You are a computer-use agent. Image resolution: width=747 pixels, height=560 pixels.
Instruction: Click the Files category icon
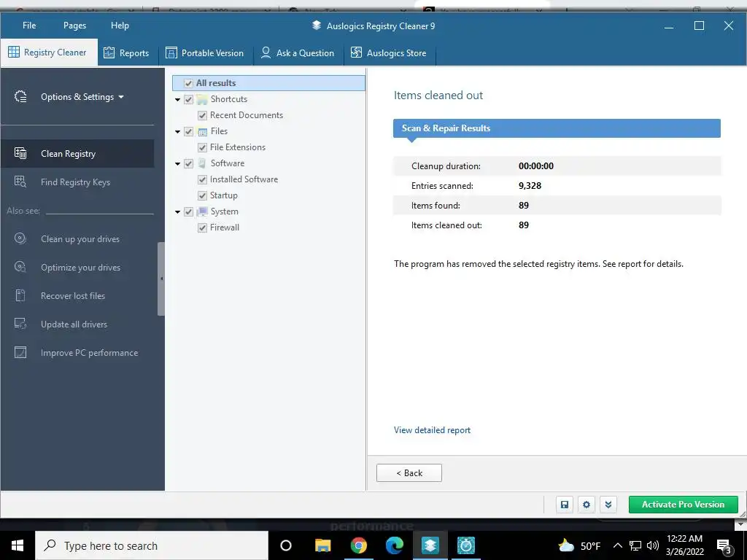click(x=203, y=131)
